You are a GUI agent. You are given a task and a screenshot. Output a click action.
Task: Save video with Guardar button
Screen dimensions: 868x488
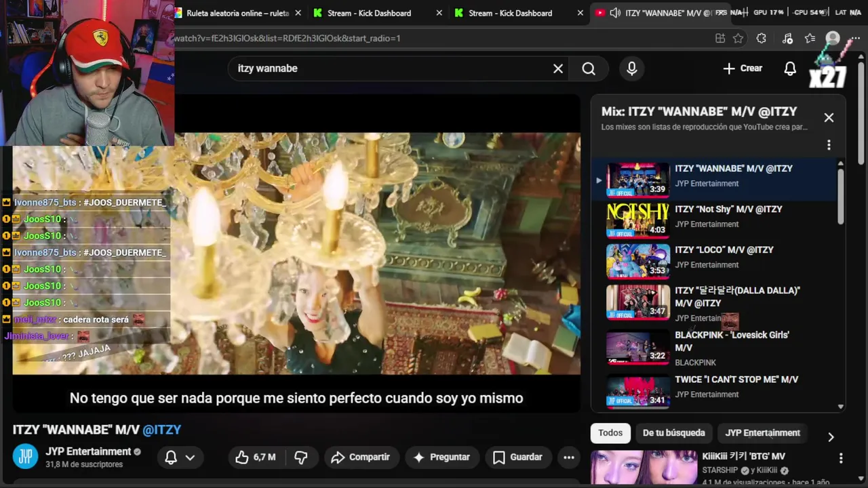point(517,457)
